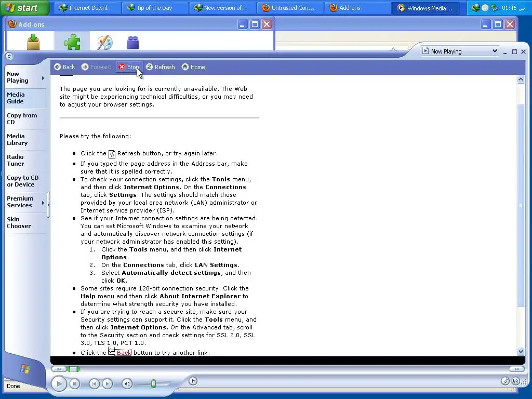Click the Stop button with red X
This screenshot has width=532, height=399.
pos(129,67)
